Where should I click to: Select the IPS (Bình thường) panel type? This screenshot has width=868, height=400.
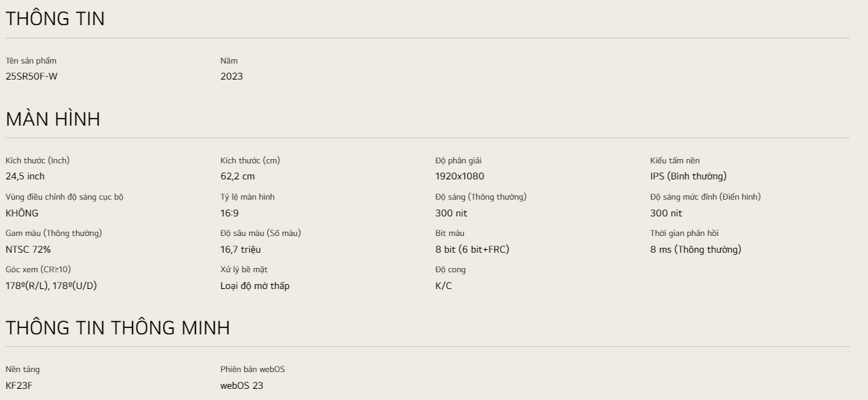point(688,176)
